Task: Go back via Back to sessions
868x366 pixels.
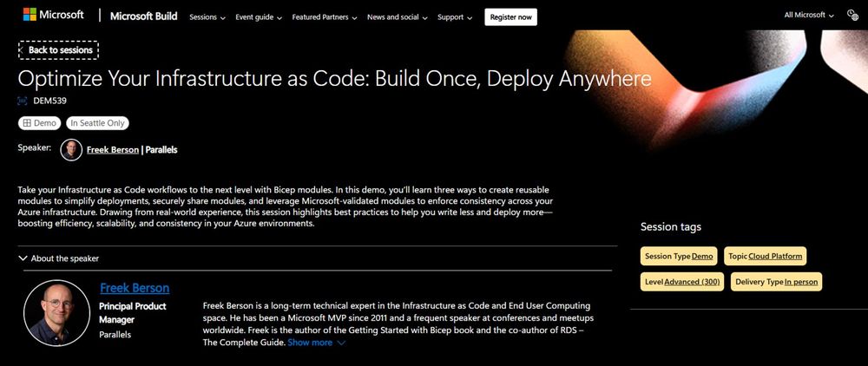Action: (58, 49)
